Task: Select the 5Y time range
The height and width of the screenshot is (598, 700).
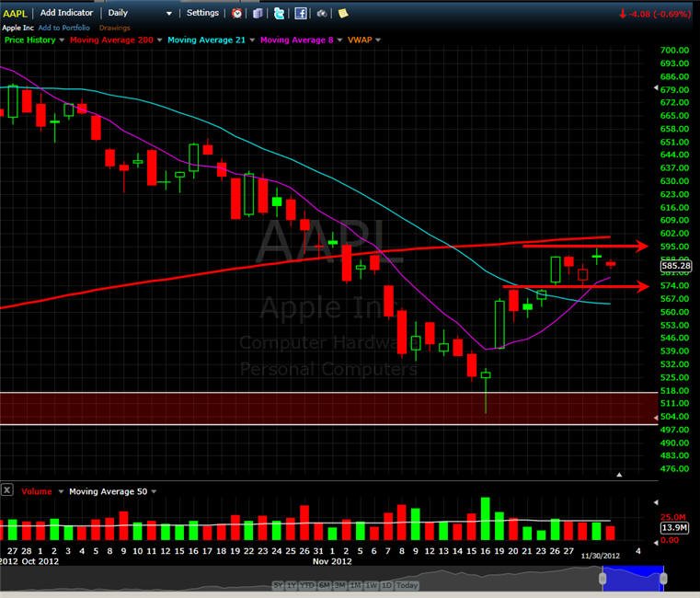Action: coord(278,585)
